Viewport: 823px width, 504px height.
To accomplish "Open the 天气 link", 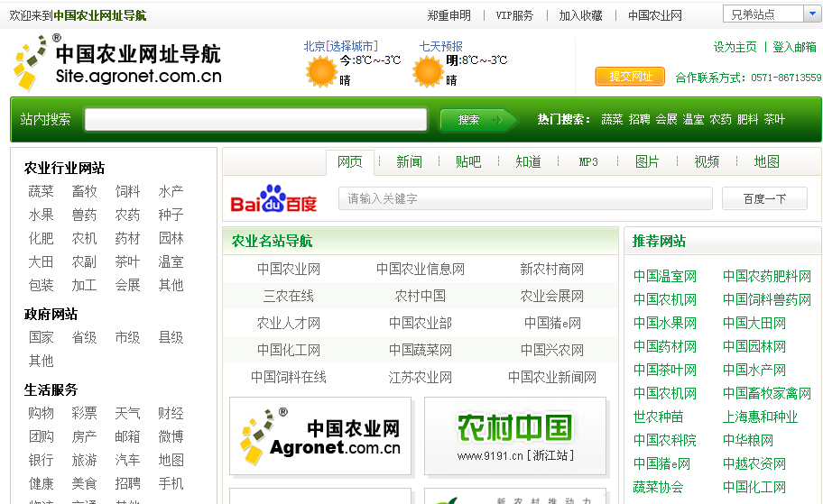I will (127, 413).
